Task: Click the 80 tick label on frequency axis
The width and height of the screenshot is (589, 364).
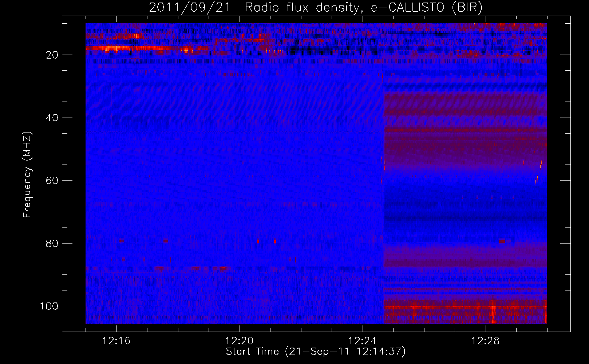Action: point(52,243)
